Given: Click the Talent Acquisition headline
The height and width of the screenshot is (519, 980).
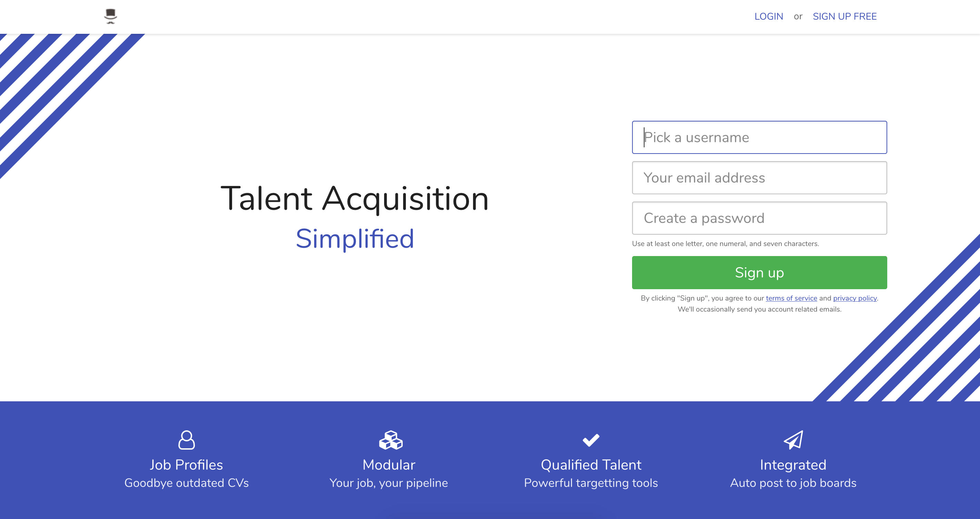Looking at the screenshot, I should click(x=354, y=198).
